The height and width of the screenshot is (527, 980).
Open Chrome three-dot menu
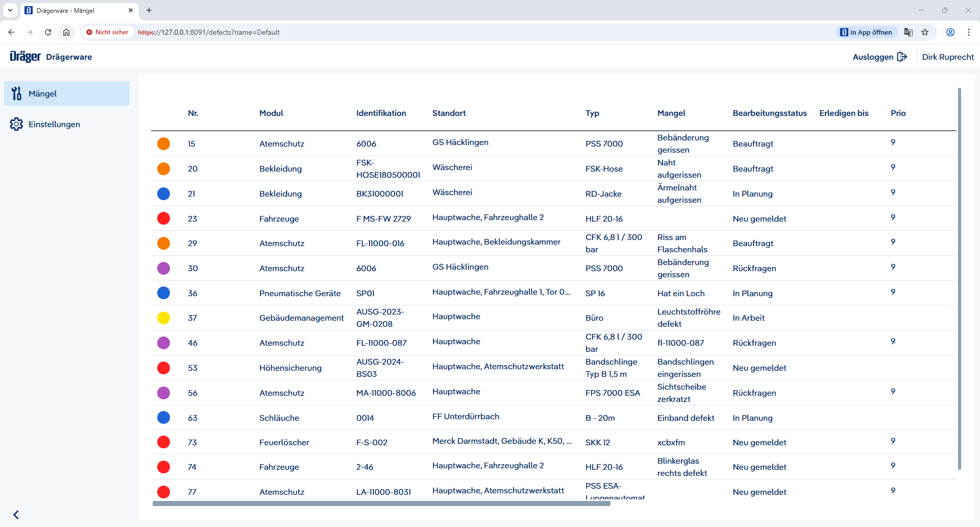coord(968,32)
